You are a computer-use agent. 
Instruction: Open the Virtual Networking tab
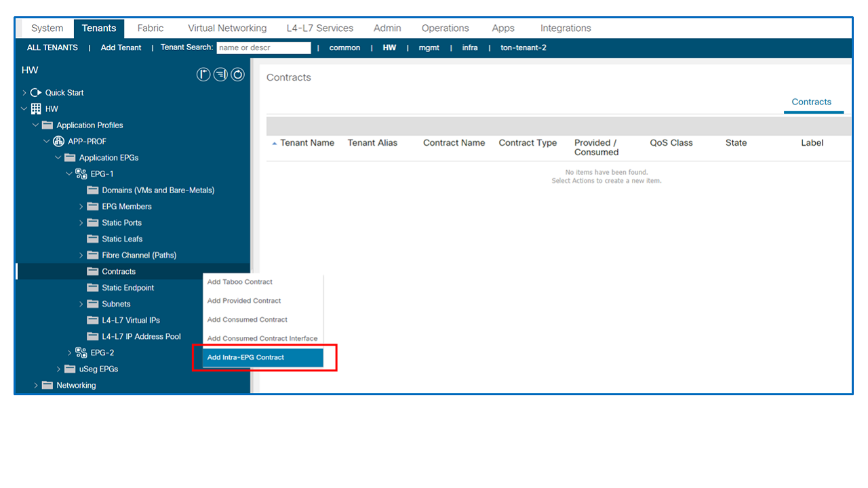click(227, 28)
